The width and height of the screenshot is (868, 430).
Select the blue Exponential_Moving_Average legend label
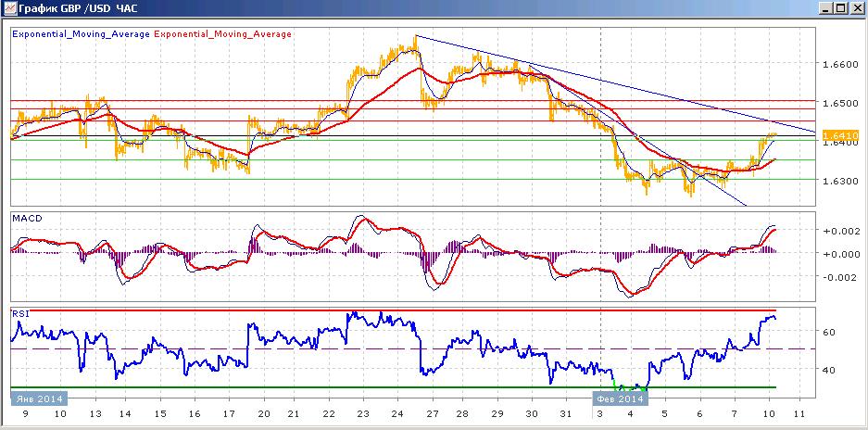tap(81, 34)
